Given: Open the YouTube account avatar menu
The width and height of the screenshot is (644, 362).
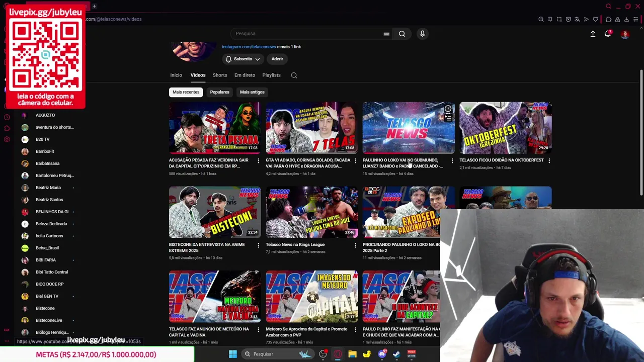Looking at the screenshot, I should pyautogui.click(x=625, y=34).
